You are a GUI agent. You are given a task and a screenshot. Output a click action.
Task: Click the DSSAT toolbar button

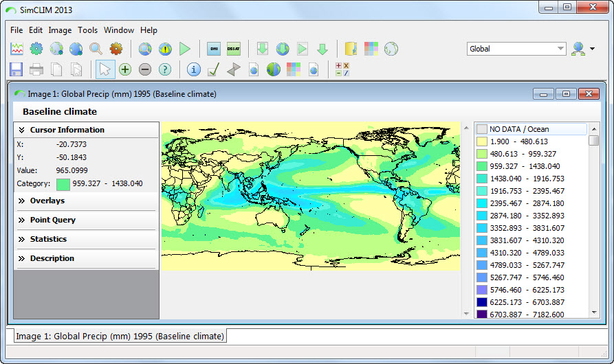pos(234,49)
